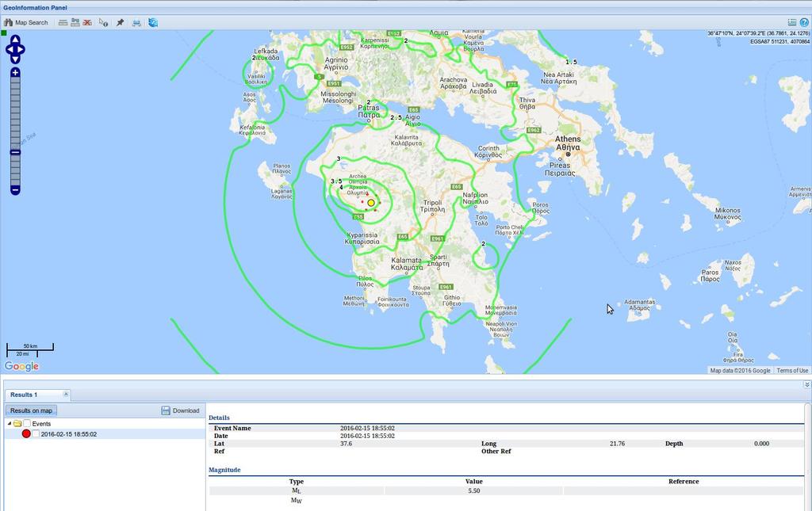Click the ML magnitude value 5.50
This screenshot has height=511, width=812.
tap(474, 490)
